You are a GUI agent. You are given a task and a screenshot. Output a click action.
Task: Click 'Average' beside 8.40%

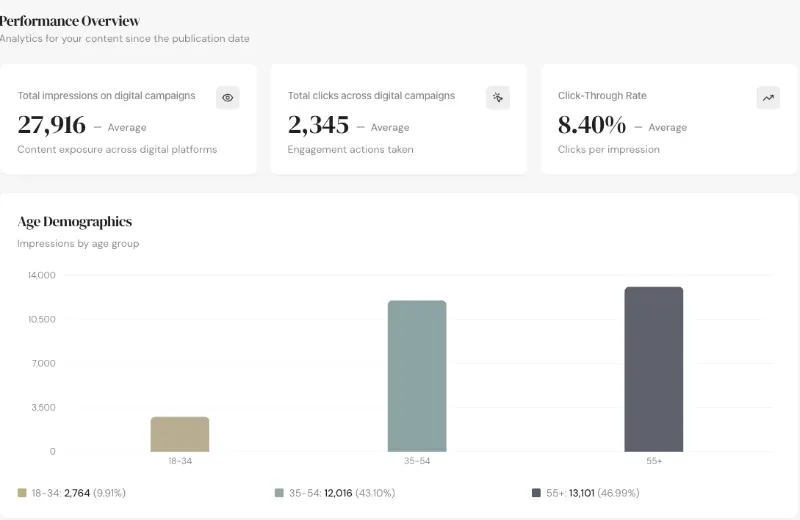coord(668,128)
